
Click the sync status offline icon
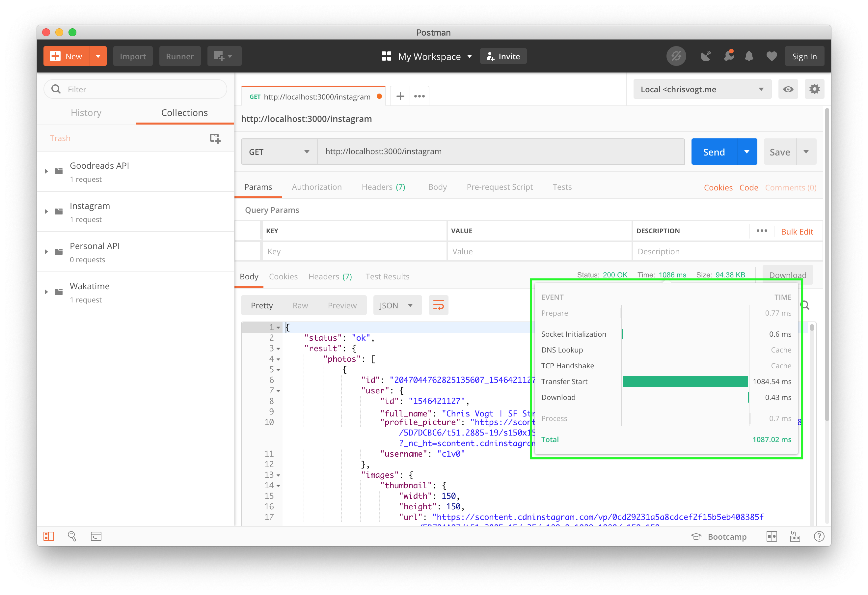coord(676,56)
